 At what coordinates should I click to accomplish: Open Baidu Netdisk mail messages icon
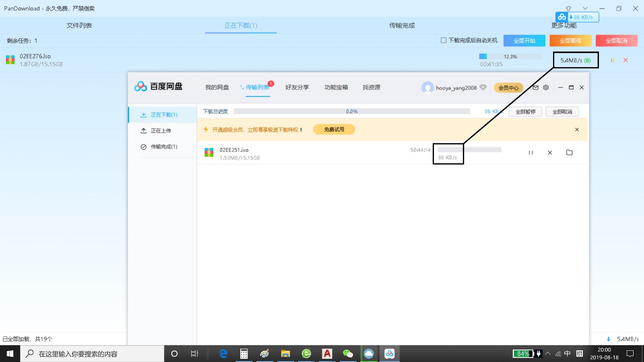(535, 87)
